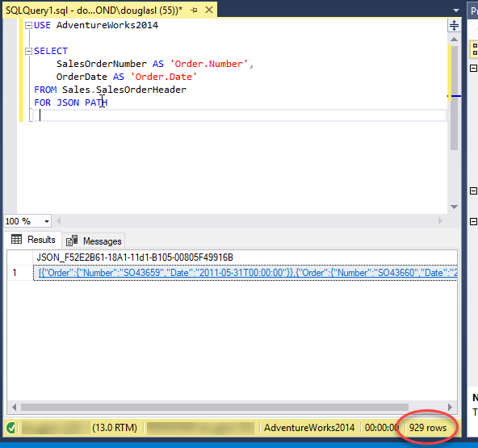The width and height of the screenshot is (478, 448).
Task: Click the editor split window handle icon
Action: [x=454, y=25]
